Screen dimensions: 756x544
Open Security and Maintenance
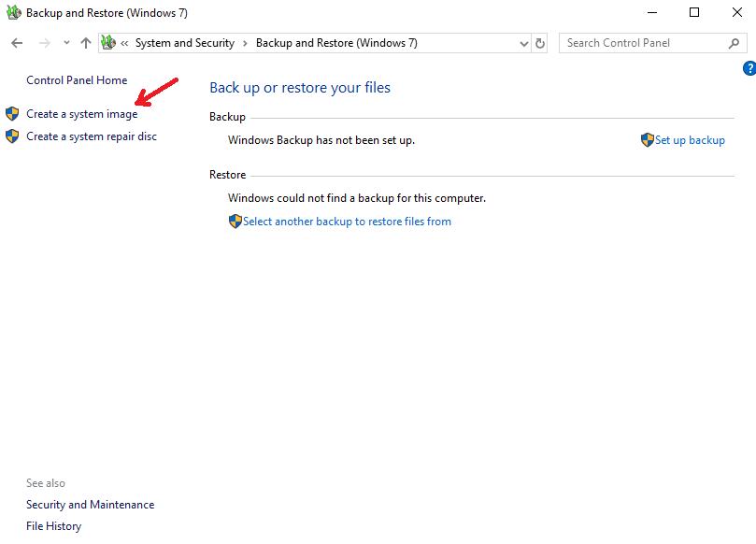(90, 505)
